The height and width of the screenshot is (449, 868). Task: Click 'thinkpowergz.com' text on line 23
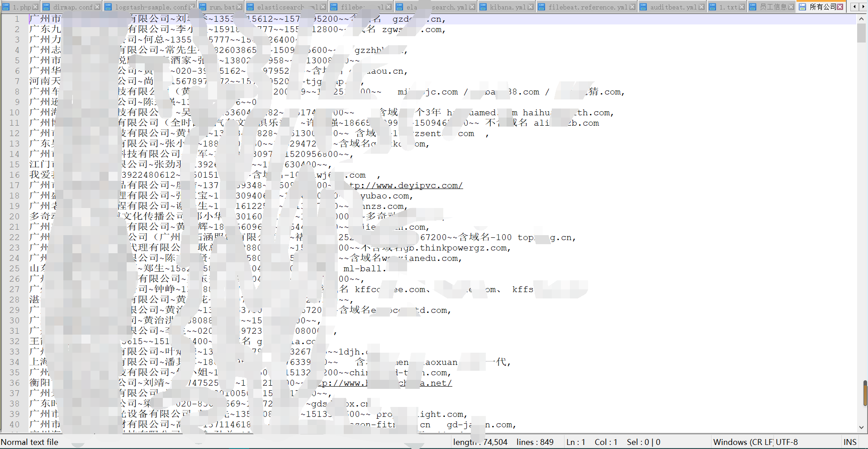464,248
